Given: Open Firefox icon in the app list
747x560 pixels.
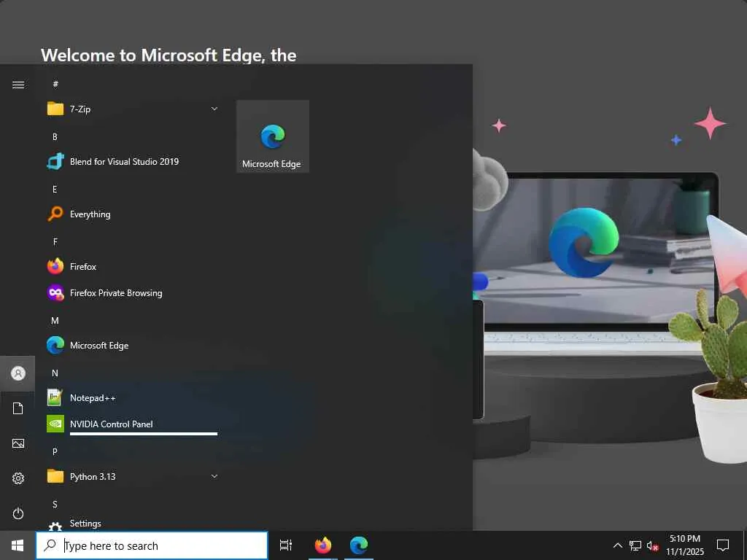Looking at the screenshot, I should tap(55, 266).
